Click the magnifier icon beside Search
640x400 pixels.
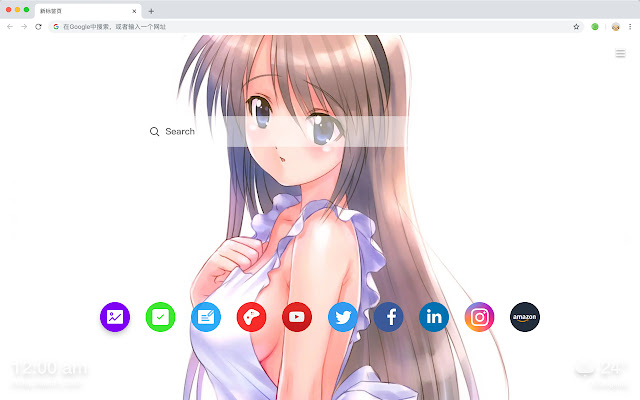(x=154, y=131)
